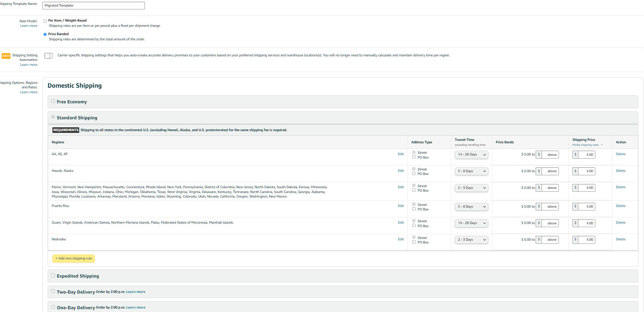Click the NEW badge icon
Image resolution: width=644 pixels, height=312 pixels.
[x=6, y=56]
